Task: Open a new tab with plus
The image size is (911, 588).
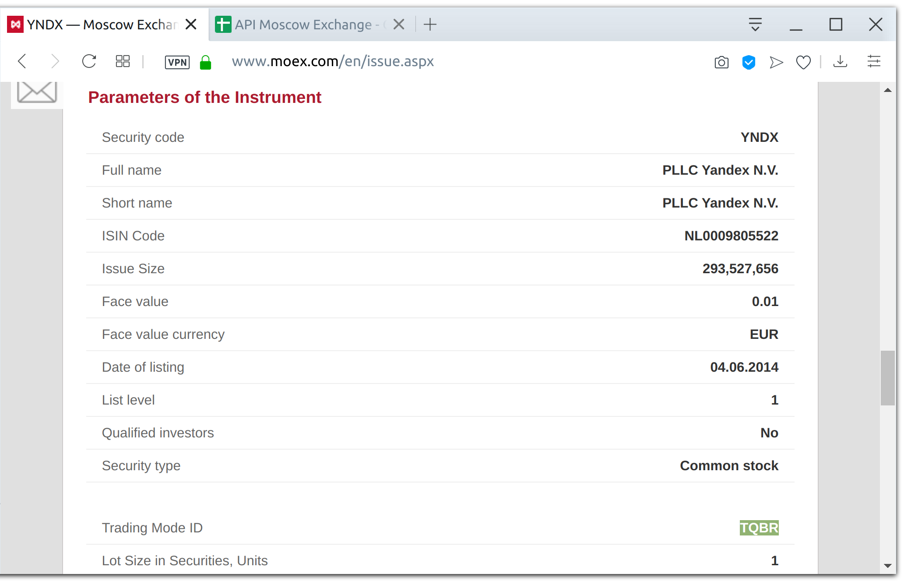Action: tap(430, 25)
